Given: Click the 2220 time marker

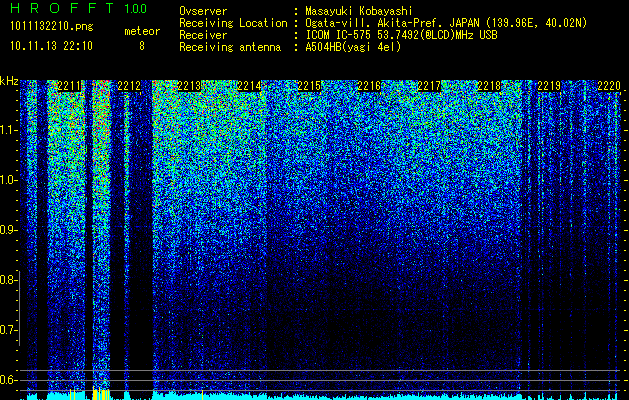Looking at the screenshot, I should click(x=609, y=86).
